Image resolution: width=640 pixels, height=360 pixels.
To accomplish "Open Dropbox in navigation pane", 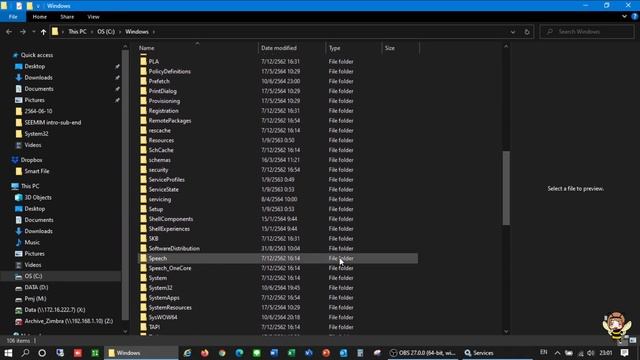I will pyautogui.click(x=31, y=160).
